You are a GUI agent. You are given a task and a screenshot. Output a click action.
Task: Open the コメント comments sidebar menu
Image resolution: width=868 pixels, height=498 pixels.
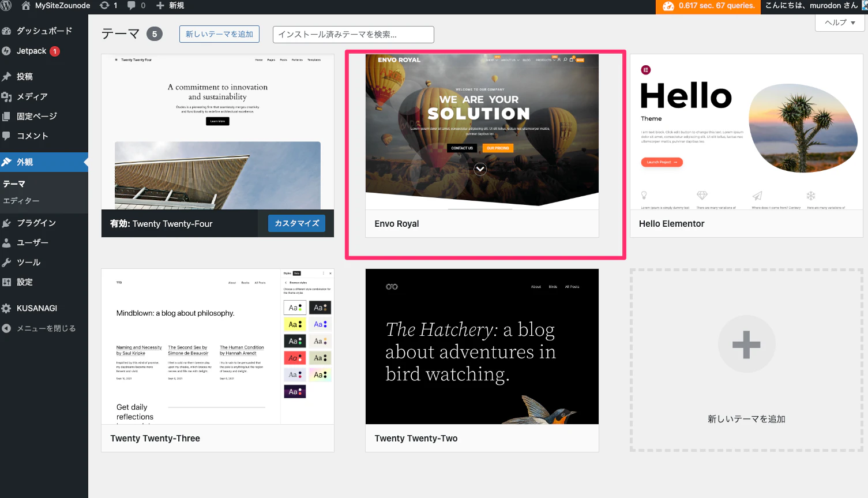point(44,136)
